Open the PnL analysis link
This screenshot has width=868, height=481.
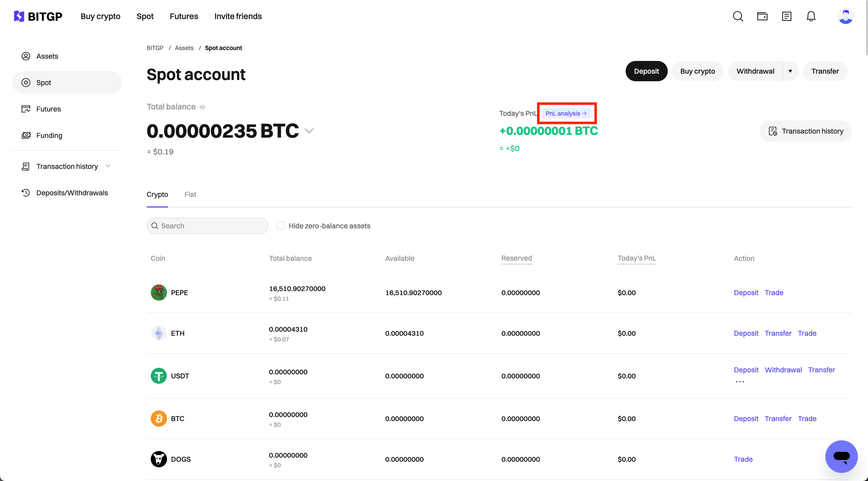click(x=566, y=113)
